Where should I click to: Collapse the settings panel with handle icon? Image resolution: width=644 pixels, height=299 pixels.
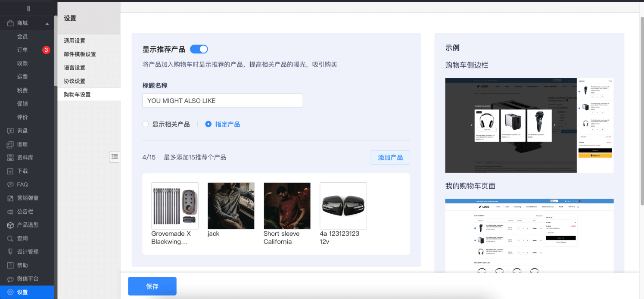(114, 157)
